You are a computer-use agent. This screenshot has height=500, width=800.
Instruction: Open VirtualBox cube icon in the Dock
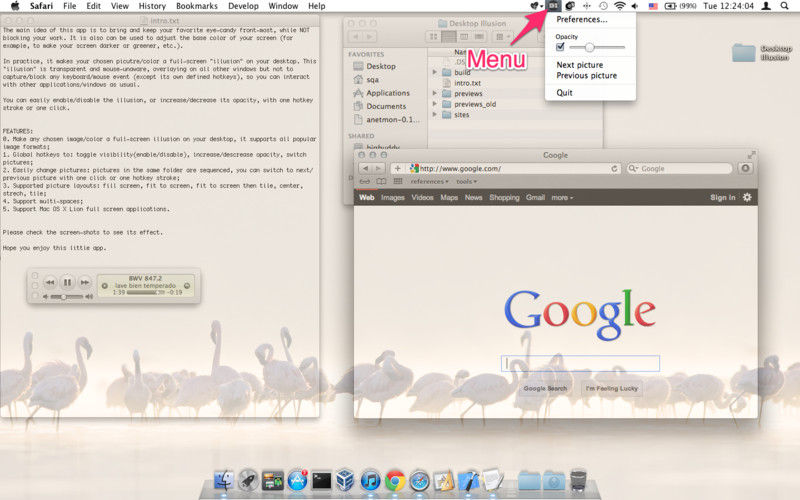point(346,480)
